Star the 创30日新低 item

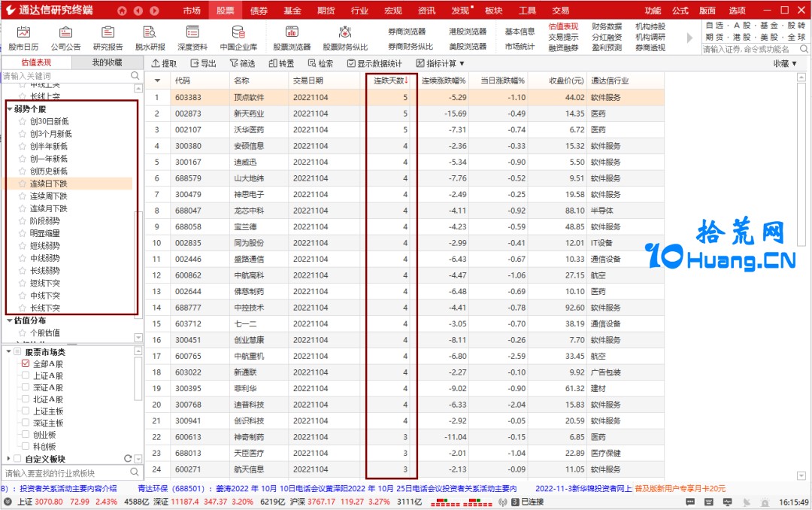23,121
